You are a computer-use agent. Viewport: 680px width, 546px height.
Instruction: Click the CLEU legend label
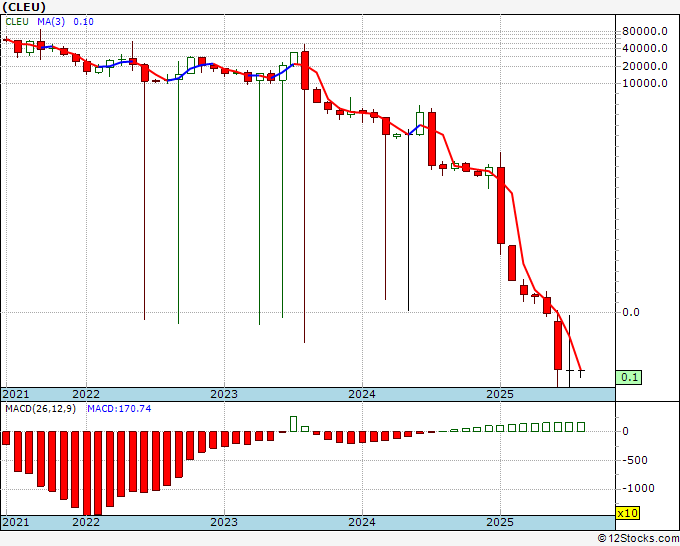pos(17,22)
